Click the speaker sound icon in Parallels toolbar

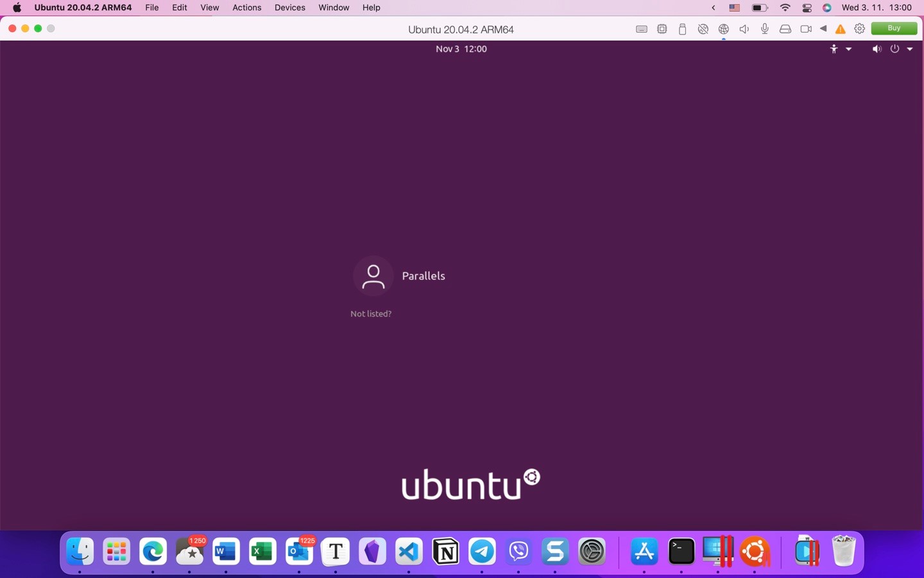[x=744, y=29]
